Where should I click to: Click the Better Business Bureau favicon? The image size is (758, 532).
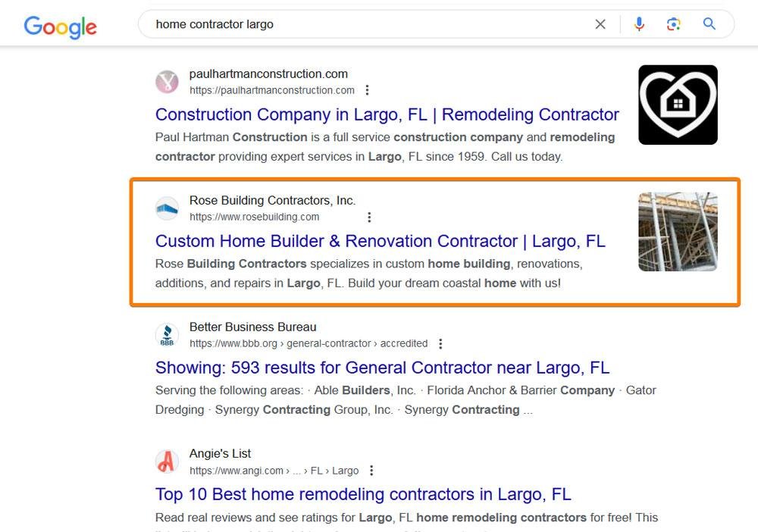click(167, 335)
